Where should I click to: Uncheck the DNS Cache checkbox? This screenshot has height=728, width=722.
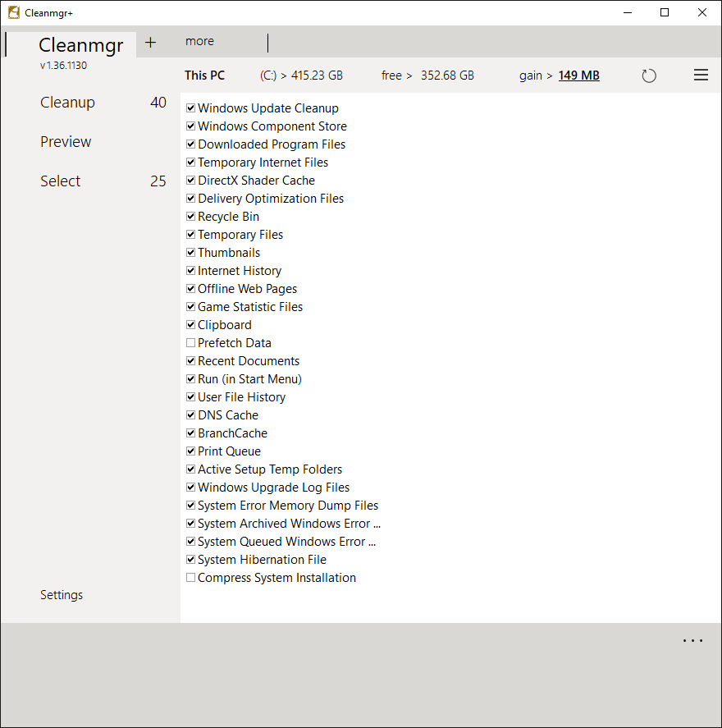coord(190,415)
